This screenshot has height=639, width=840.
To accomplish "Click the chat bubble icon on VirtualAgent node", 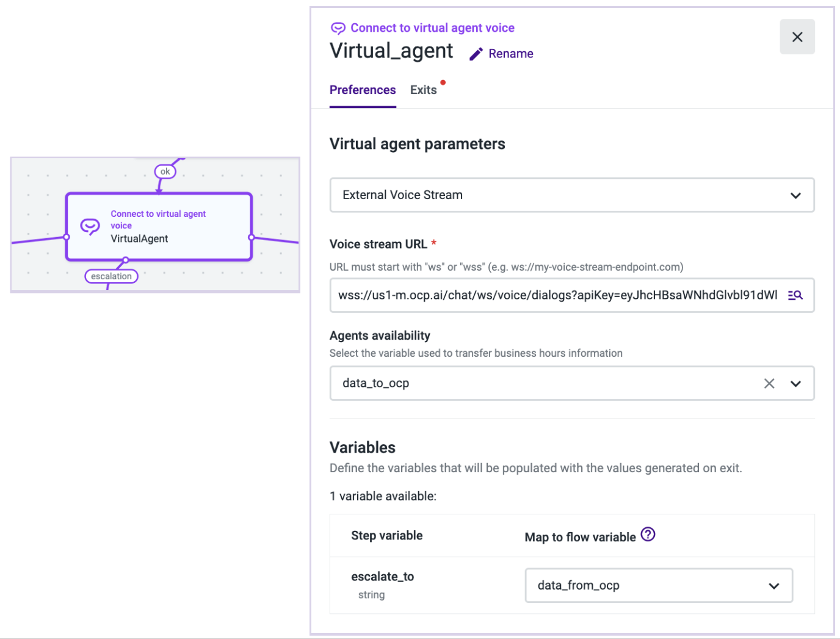I will (90, 227).
